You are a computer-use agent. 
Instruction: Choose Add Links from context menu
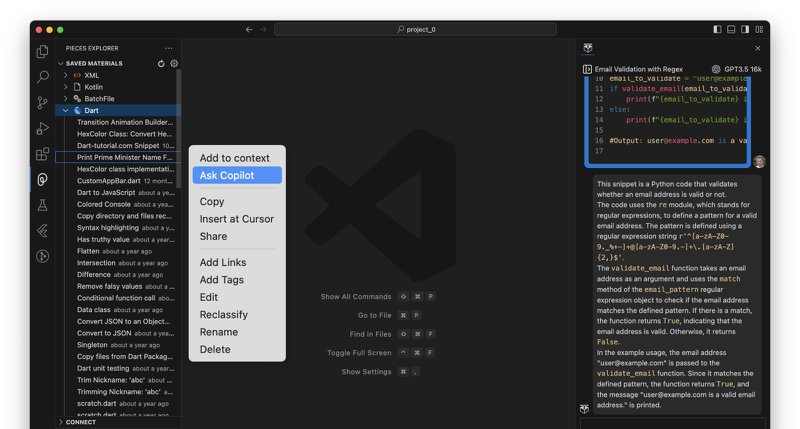[x=237, y=262]
